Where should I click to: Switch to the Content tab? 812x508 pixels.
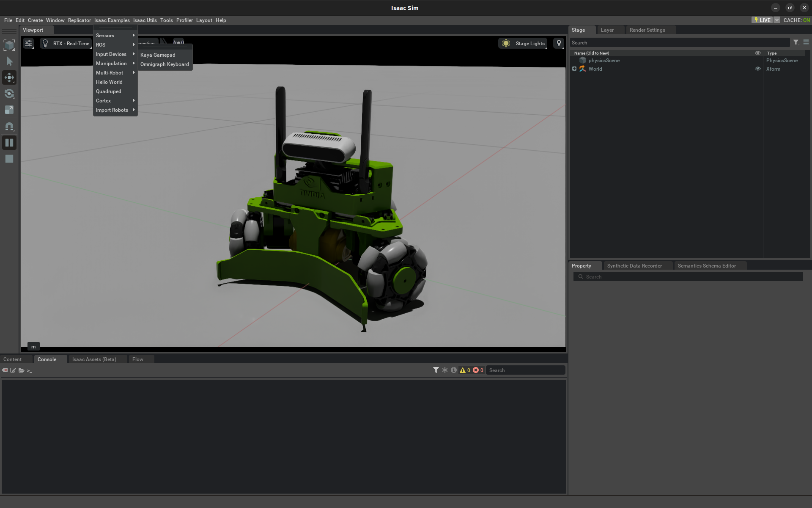click(x=12, y=359)
